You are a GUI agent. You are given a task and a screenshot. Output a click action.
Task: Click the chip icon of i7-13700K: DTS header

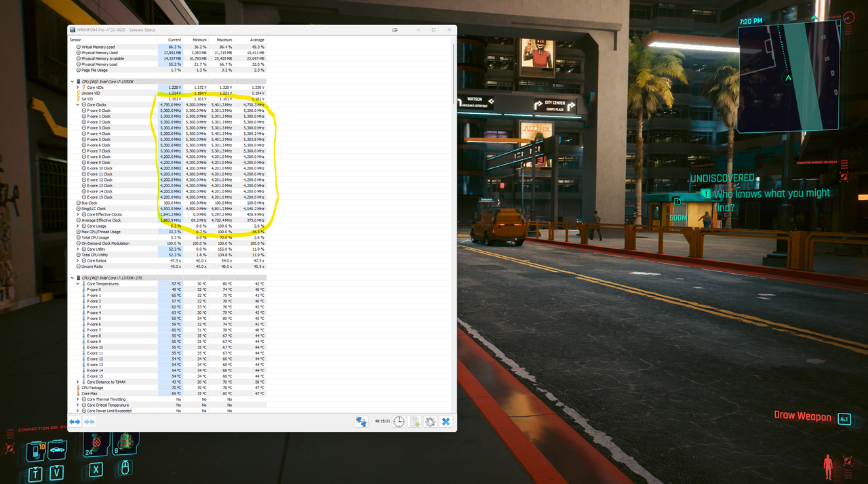pos(79,278)
